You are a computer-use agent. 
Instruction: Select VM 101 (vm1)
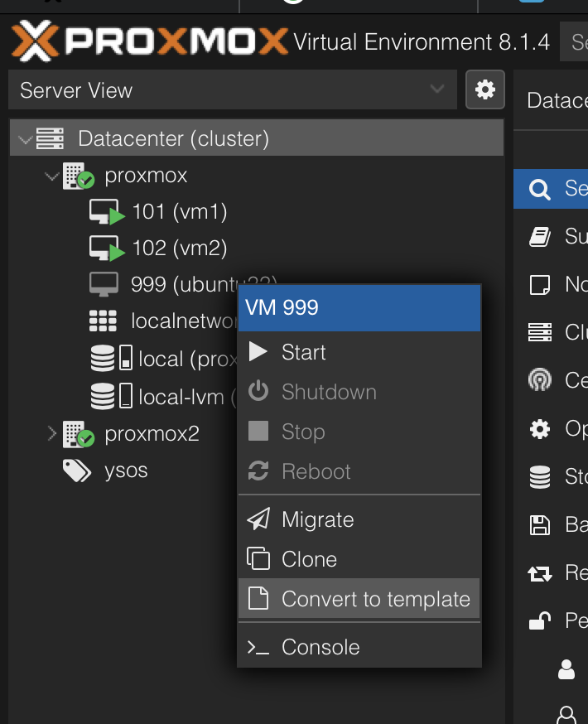[180, 211]
